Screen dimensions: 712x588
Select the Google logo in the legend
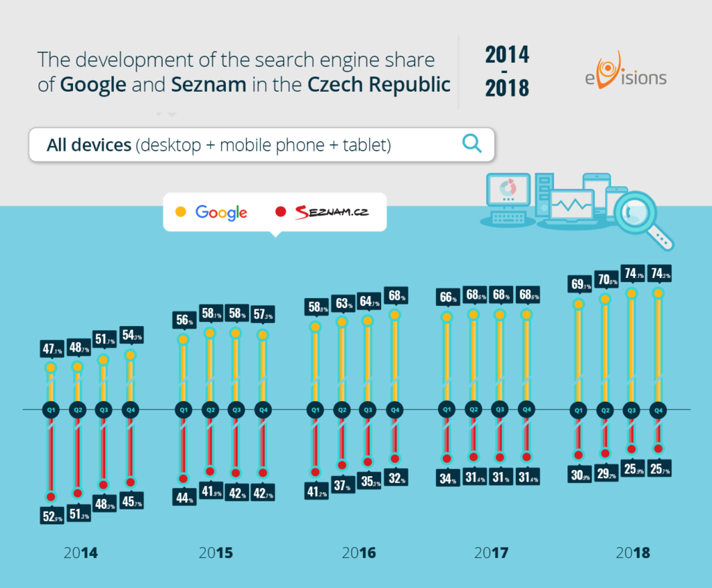(221, 212)
